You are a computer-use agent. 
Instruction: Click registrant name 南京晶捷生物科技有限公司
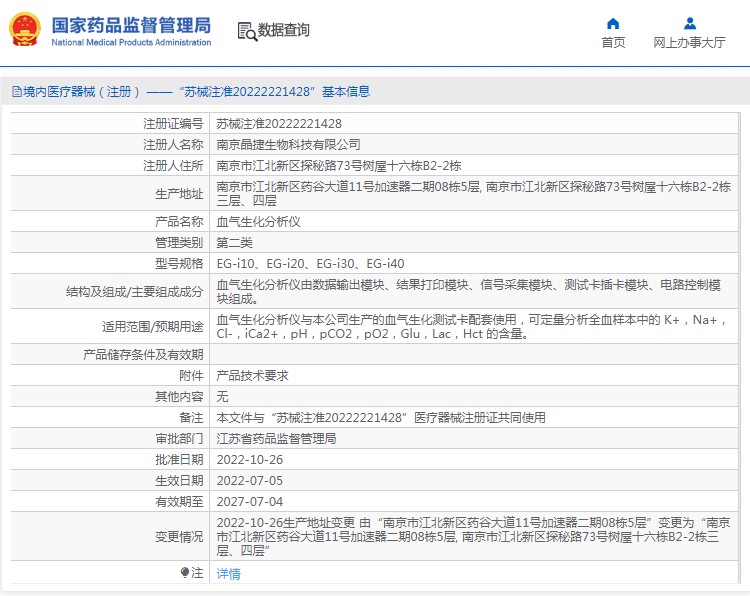289,145
